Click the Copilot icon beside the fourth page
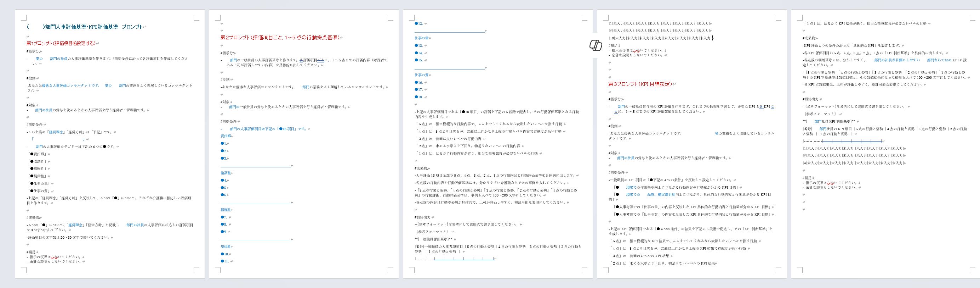Viewport: 980px width, 288px height. [596, 45]
